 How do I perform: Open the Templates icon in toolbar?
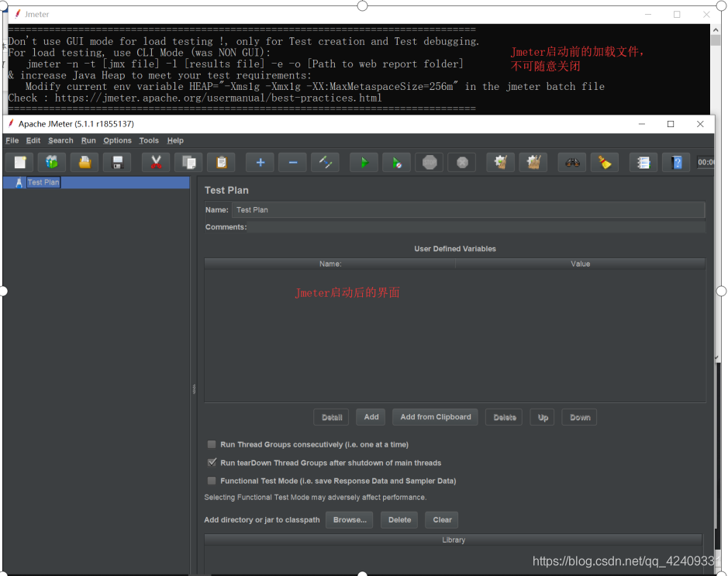click(x=52, y=163)
